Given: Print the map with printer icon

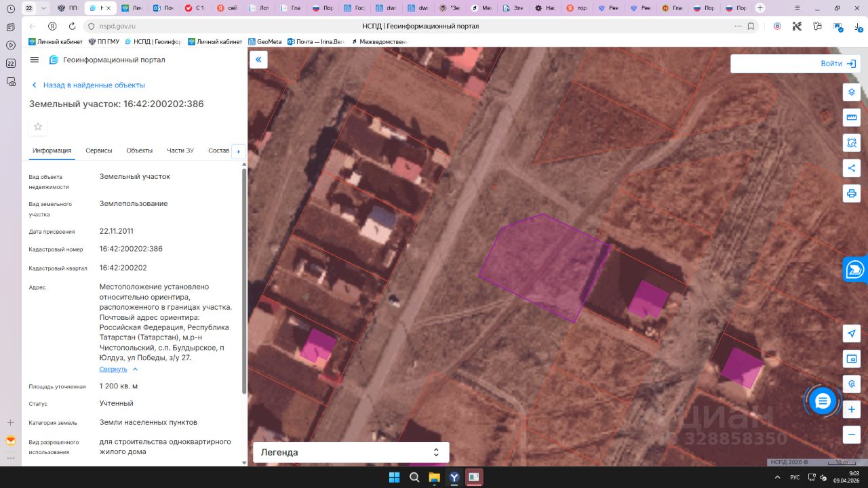Looking at the screenshot, I should [852, 194].
